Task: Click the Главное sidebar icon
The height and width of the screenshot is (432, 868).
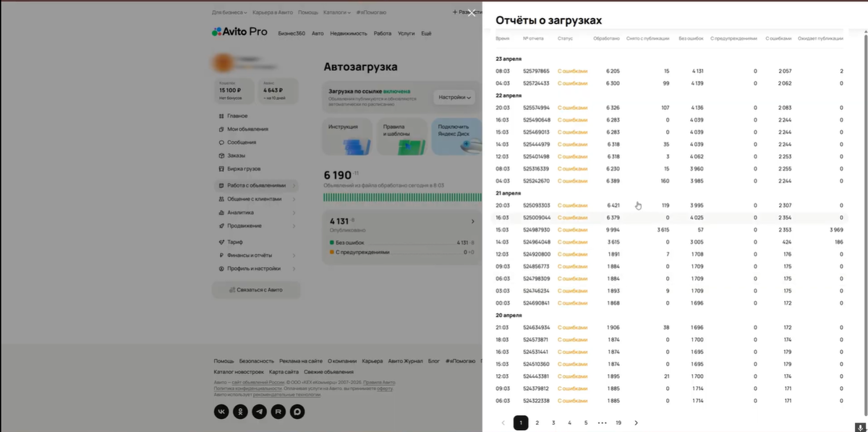Action: point(220,116)
